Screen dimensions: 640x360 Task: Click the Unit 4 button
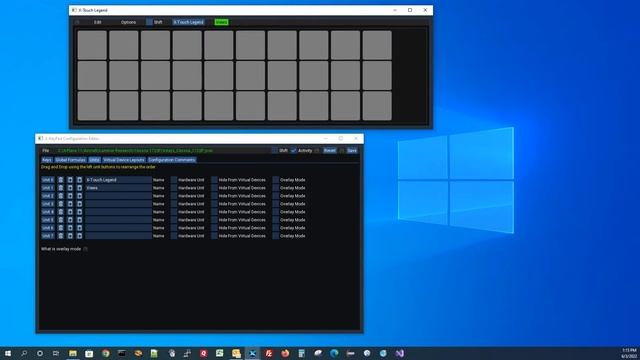(48, 212)
